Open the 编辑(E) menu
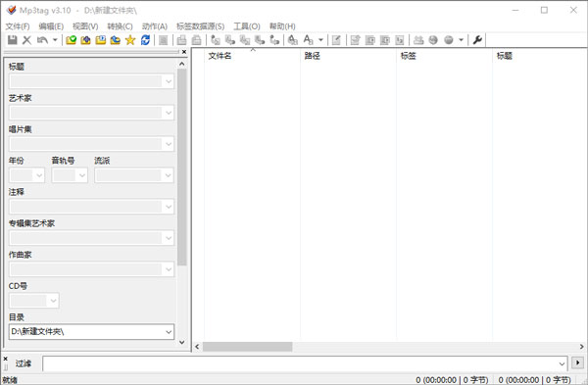The width and height of the screenshot is (588, 385). (51, 26)
